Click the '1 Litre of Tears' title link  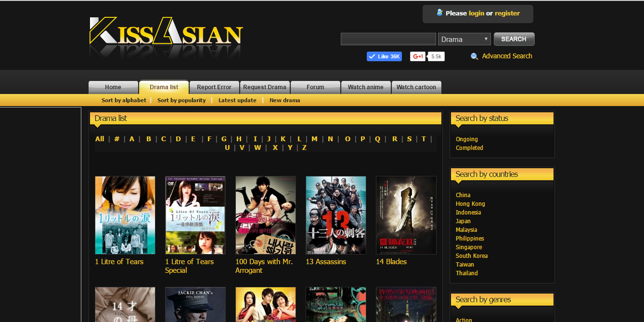click(x=119, y=262)
